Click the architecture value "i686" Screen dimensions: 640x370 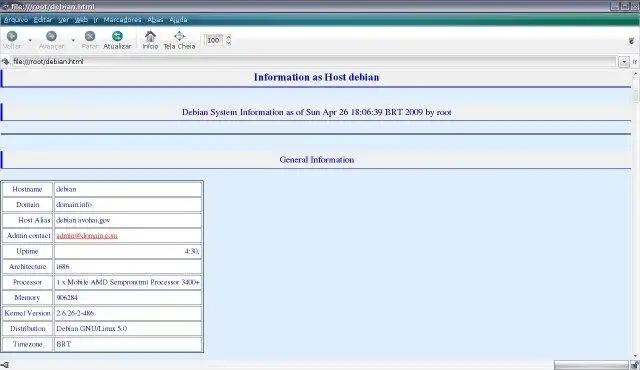coord(63,267)
